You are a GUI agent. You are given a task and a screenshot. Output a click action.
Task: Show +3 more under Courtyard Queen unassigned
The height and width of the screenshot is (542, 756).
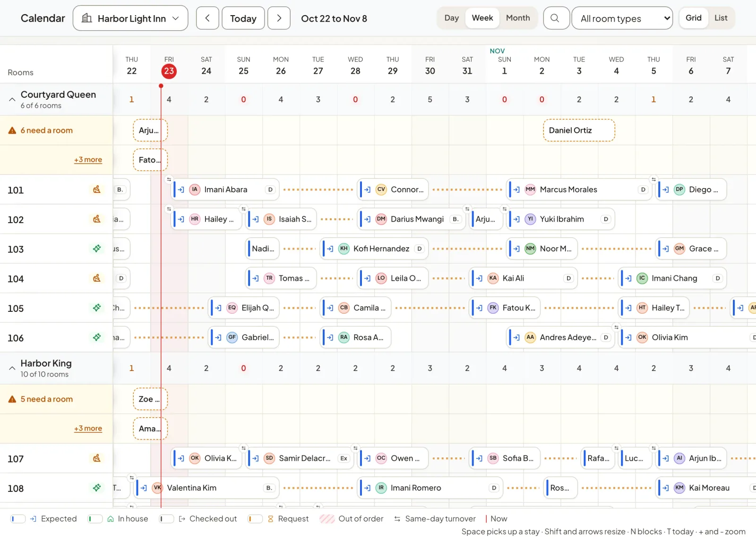88,160
